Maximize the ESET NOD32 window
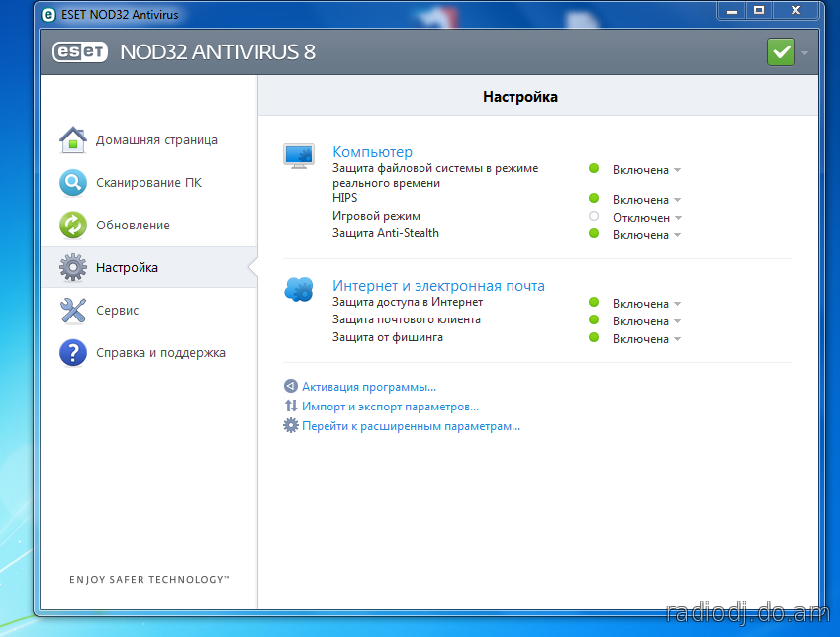 (x=759, y=11)
